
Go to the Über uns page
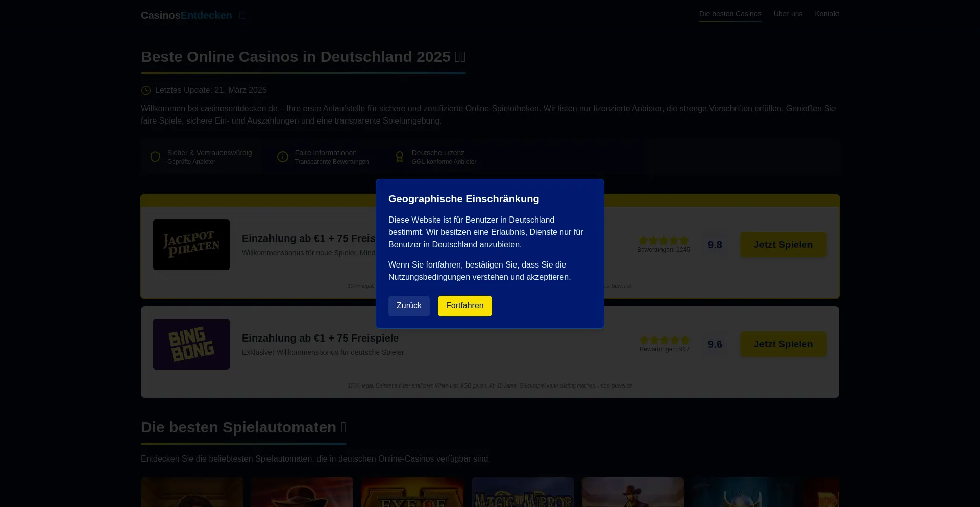[x=788, y=14]
